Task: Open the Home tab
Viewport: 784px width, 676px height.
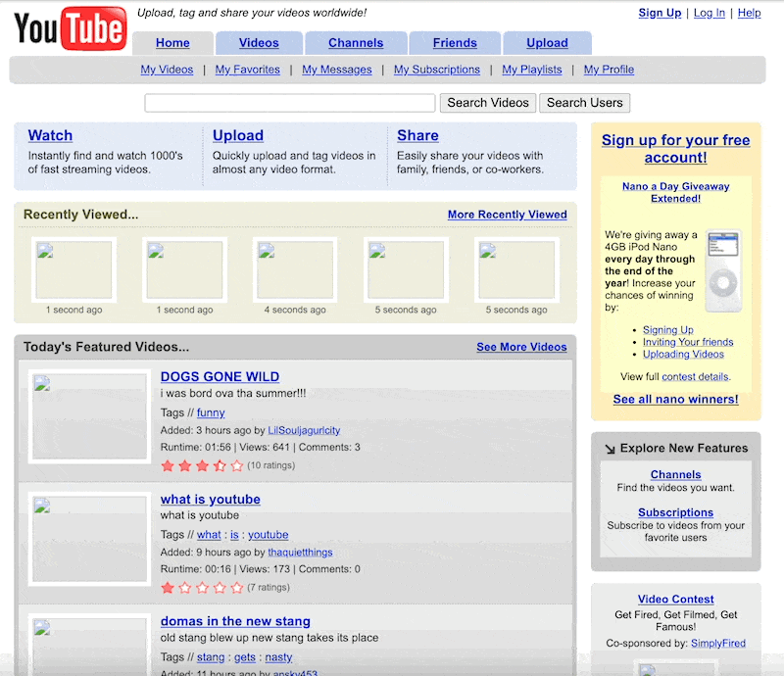Action: click(172, 43)
